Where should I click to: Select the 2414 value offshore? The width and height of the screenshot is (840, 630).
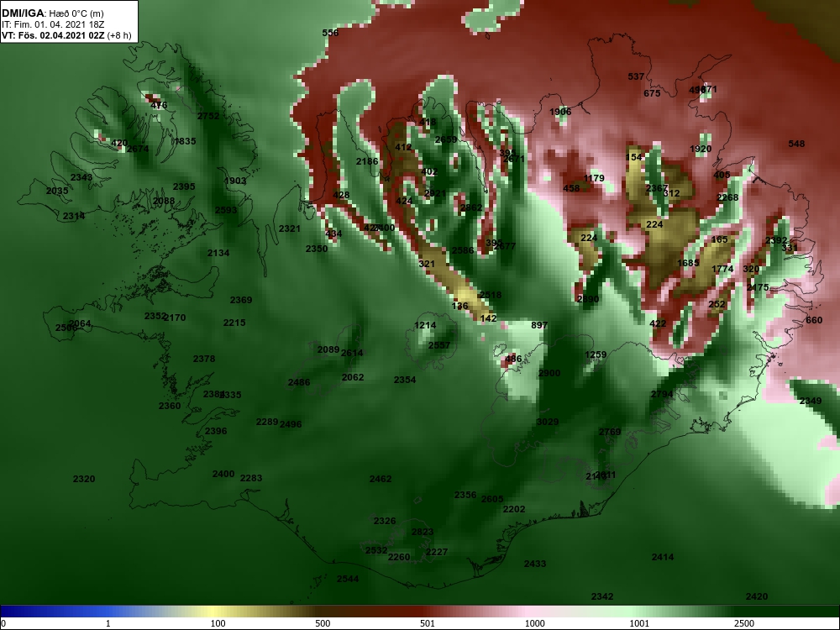[x=663, y=558]
